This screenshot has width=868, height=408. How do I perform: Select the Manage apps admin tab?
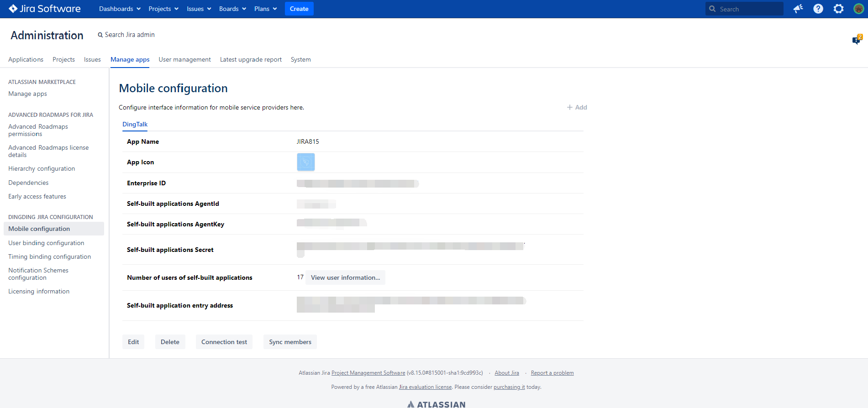pos(130,59)
